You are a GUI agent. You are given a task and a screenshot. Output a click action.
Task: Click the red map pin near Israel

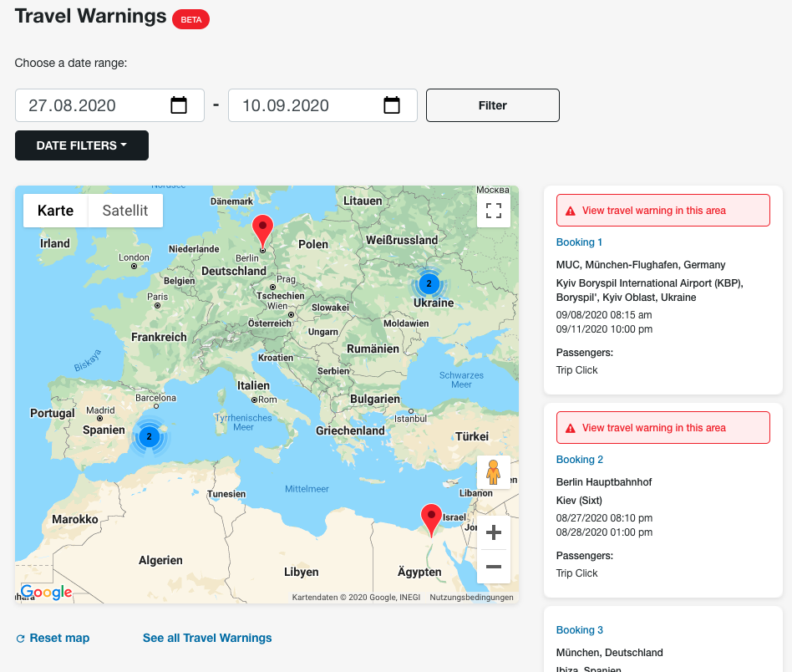pyautogui.click(x=431, y=521)
